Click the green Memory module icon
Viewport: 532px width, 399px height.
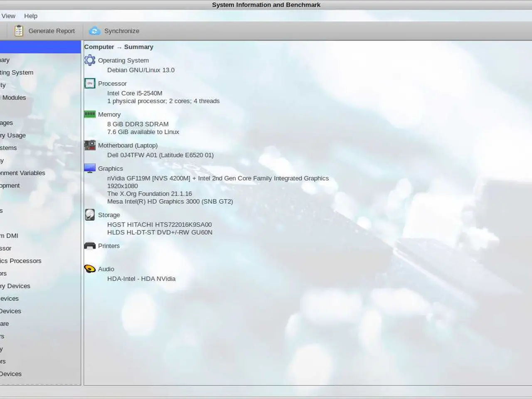(90, 114)
